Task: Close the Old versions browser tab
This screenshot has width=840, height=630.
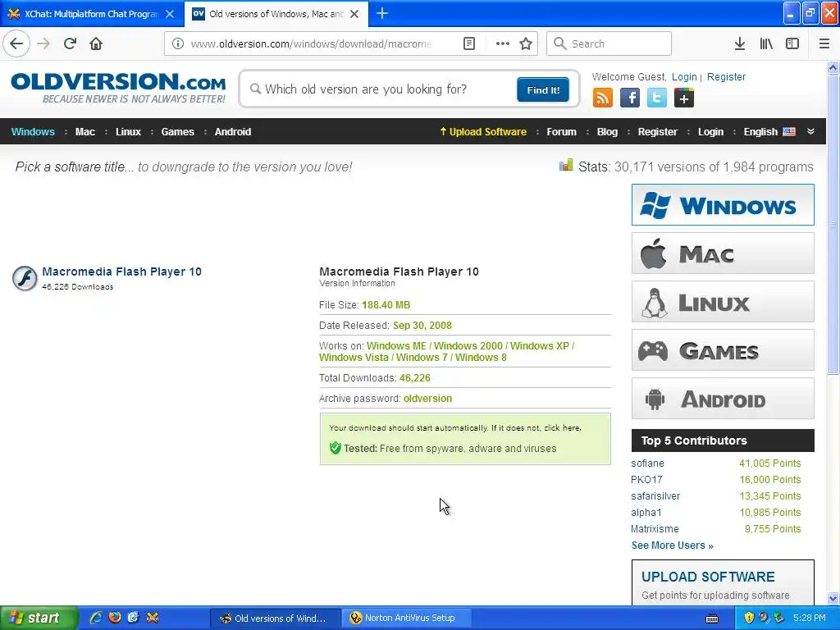Action: point(354,14)
